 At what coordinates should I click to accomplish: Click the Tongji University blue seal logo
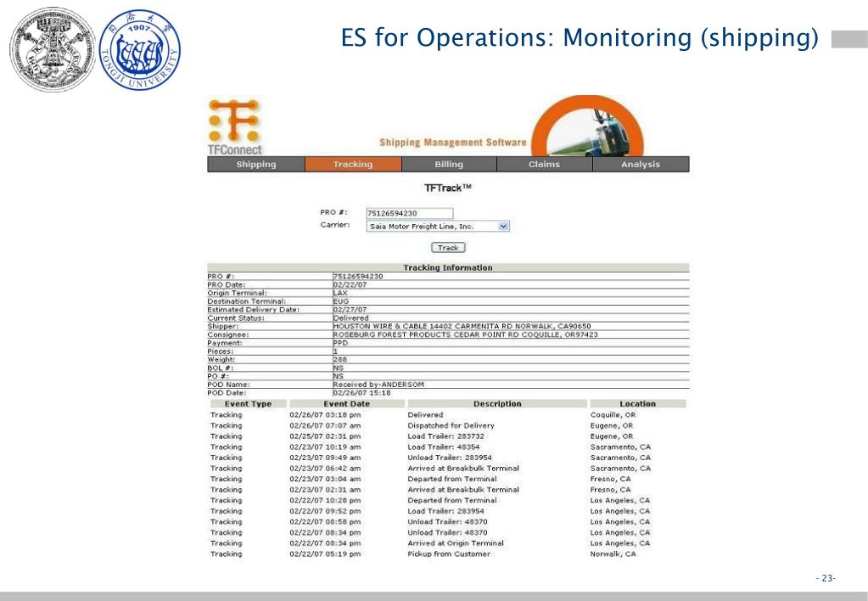coord(139,50)
